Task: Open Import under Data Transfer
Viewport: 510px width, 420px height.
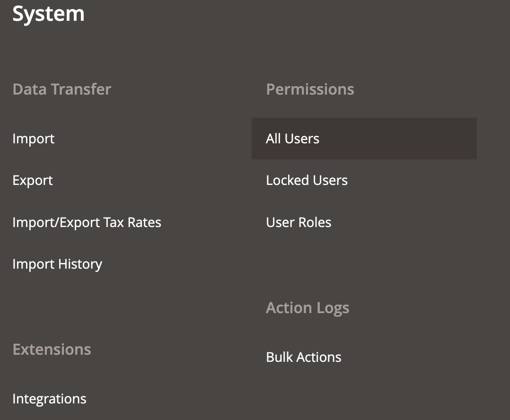Action: tap(34, 139)
